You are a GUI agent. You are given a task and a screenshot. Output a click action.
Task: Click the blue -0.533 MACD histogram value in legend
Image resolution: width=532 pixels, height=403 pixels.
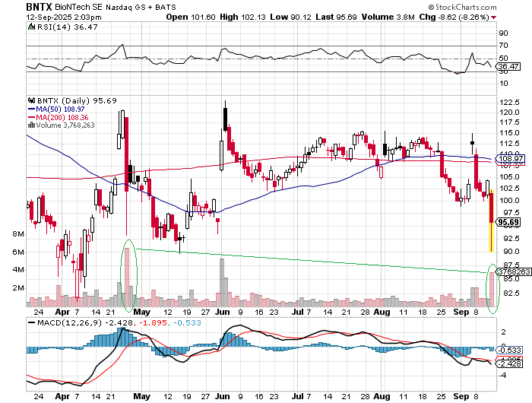coord(188,322)
